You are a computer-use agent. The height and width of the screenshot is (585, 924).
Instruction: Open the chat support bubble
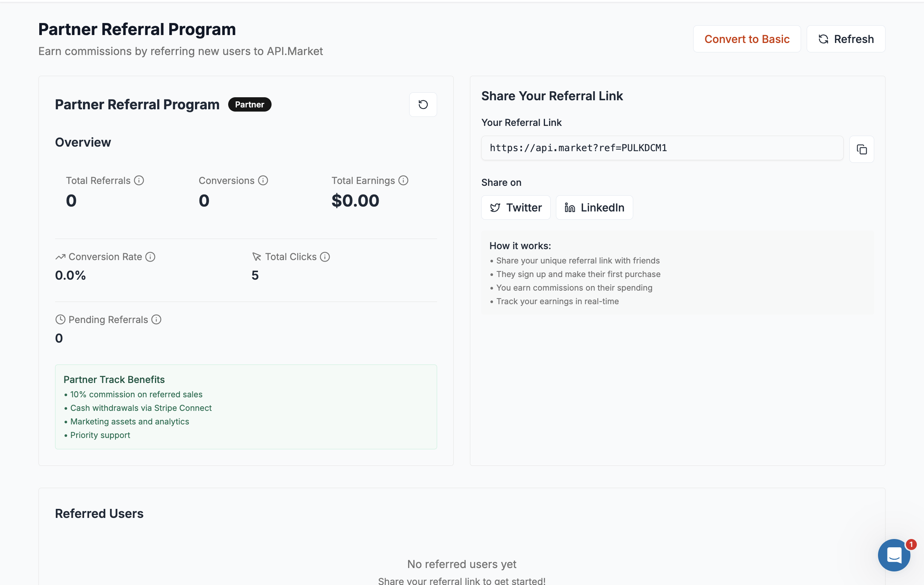[x=894, y=555]
